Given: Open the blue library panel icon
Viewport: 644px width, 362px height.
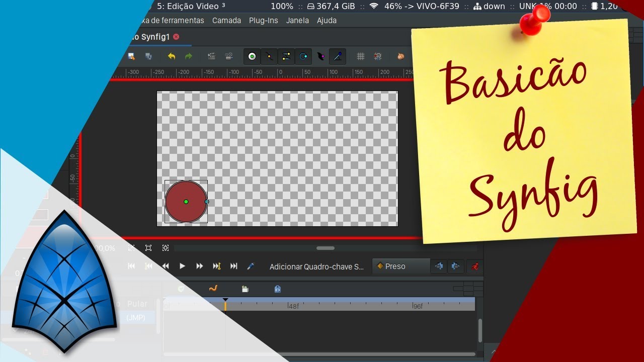Looking at the screenshot, I should 277,289.
